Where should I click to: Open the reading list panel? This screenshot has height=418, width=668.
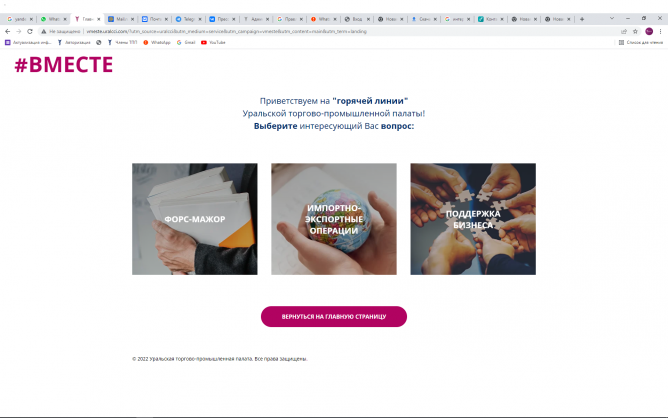point(641,43)
